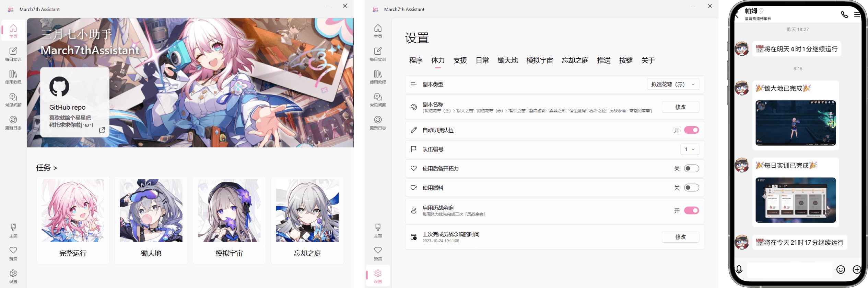Click 修改 button for 副本名称
Image resolution: width=868 pixels, height=288 pixels.
click(680, 107)
